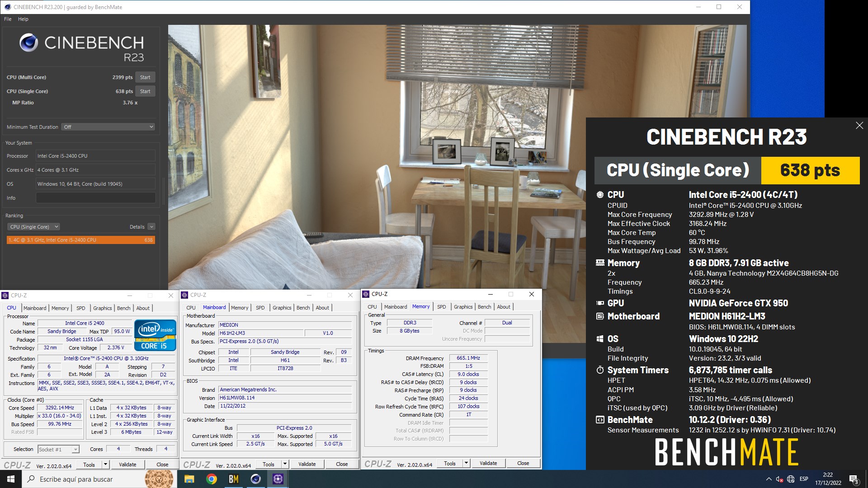
Task: Open Tools dropdown arrow in the middle CPU-Z
Action: 285,464
